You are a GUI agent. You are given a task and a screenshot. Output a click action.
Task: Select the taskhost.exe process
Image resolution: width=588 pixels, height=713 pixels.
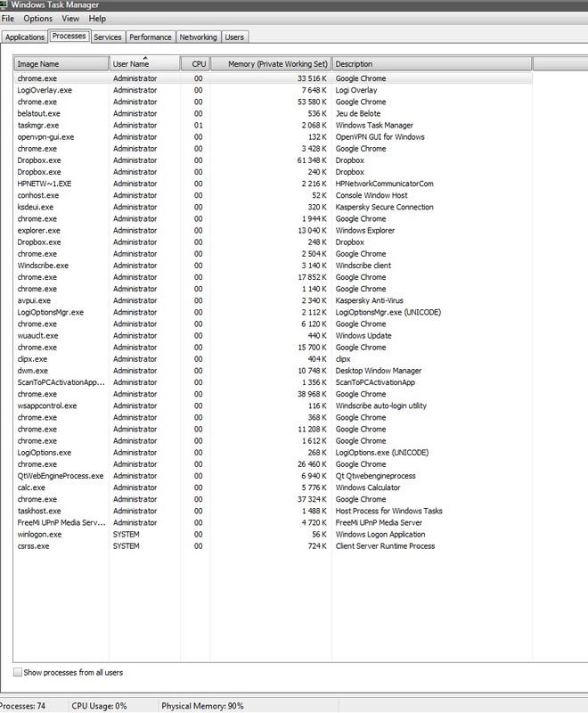click(x=273, y=511)
